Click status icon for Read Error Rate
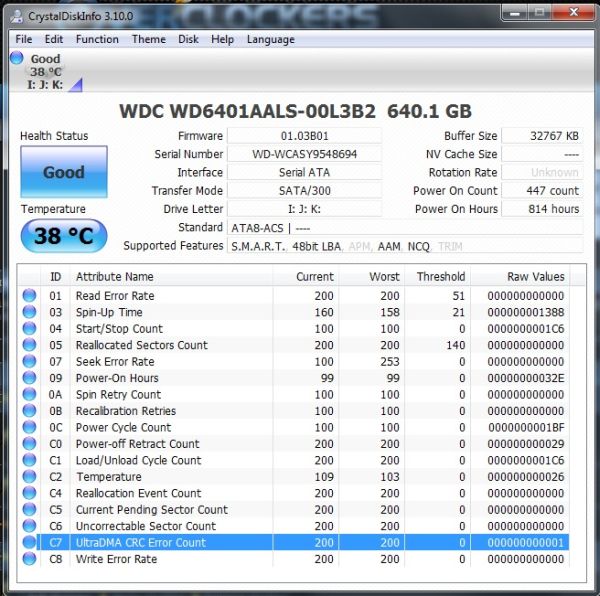Viewport: 600px width, 596px height. (x=29, y=295)
